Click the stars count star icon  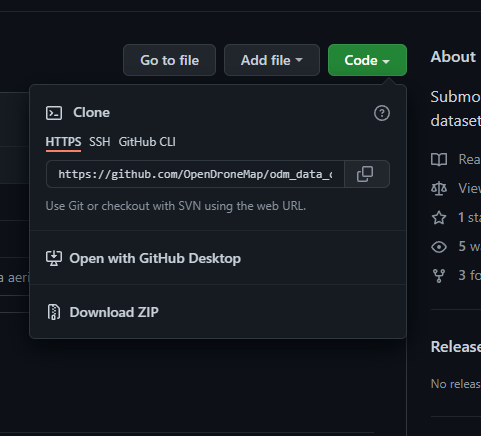(x=439, y=218)
